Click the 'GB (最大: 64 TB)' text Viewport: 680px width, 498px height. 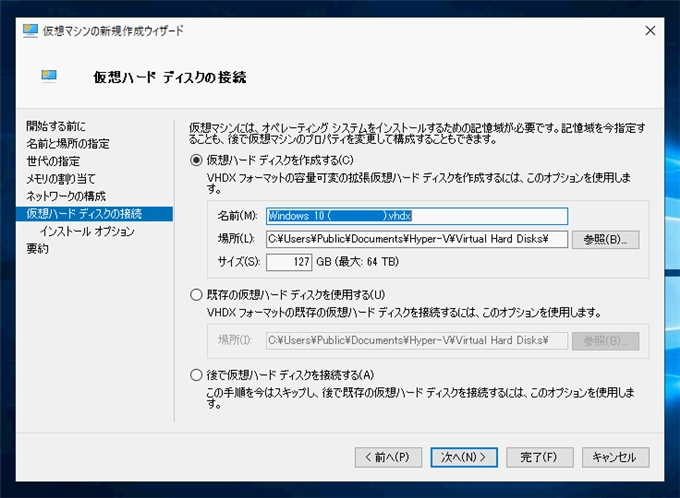pos(357,262)
